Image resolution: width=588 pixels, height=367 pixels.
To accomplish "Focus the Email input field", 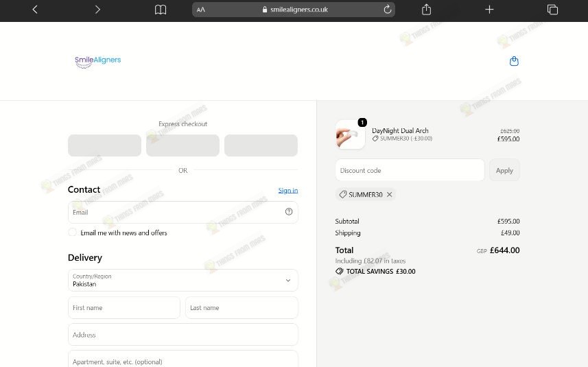I will 183,212.
